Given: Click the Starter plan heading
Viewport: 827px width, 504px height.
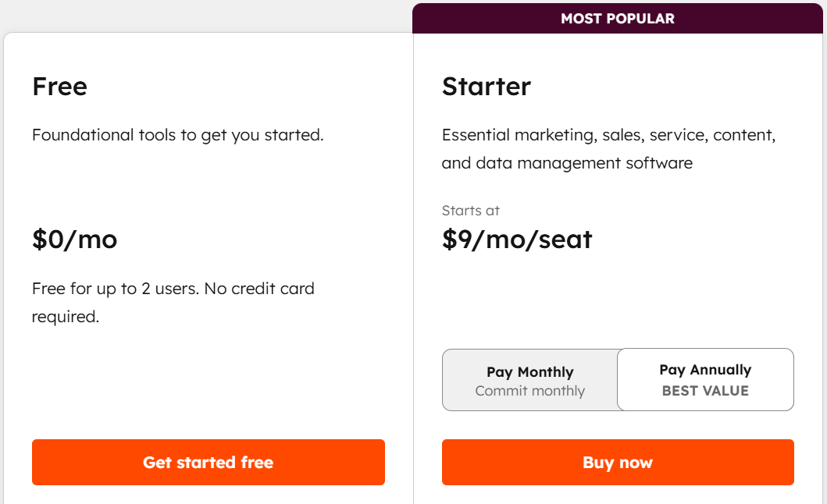Looking at the screenshot, I should click(486, 86).
